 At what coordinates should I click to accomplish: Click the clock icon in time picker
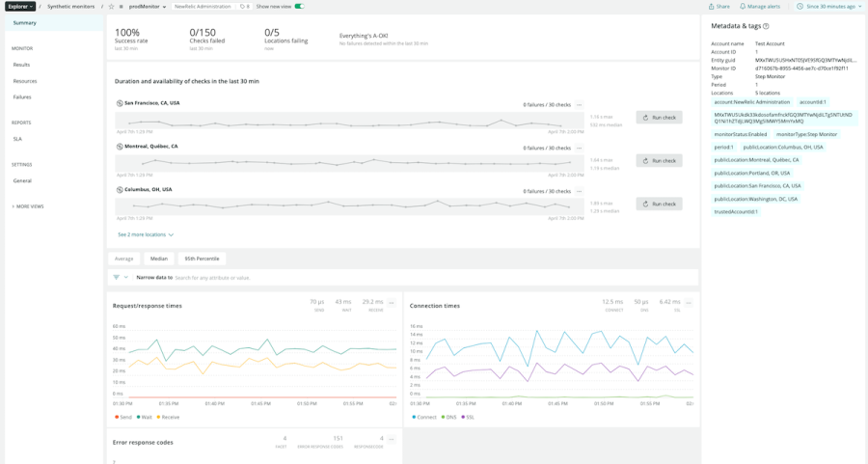pyautogui.click(x=800, y=7)
